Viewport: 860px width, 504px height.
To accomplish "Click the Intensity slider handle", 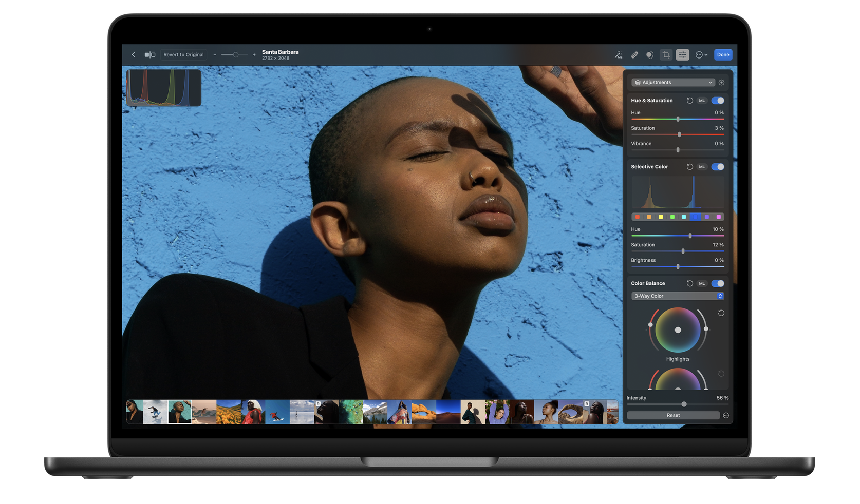I will tap(684, 404).
